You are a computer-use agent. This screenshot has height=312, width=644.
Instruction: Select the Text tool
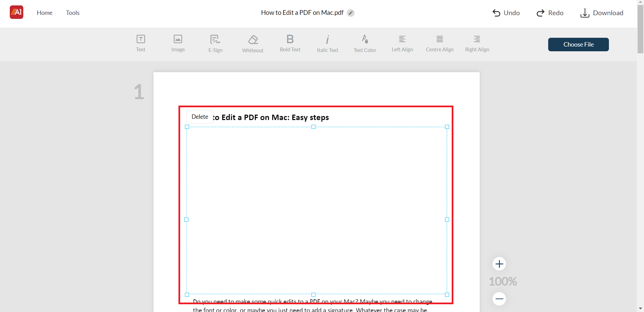tap(140, 43)
